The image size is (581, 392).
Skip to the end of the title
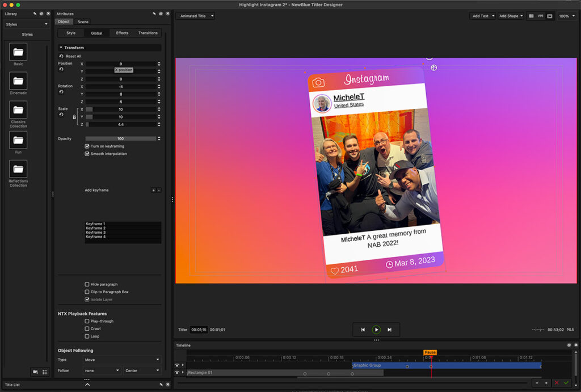(389, 330)
